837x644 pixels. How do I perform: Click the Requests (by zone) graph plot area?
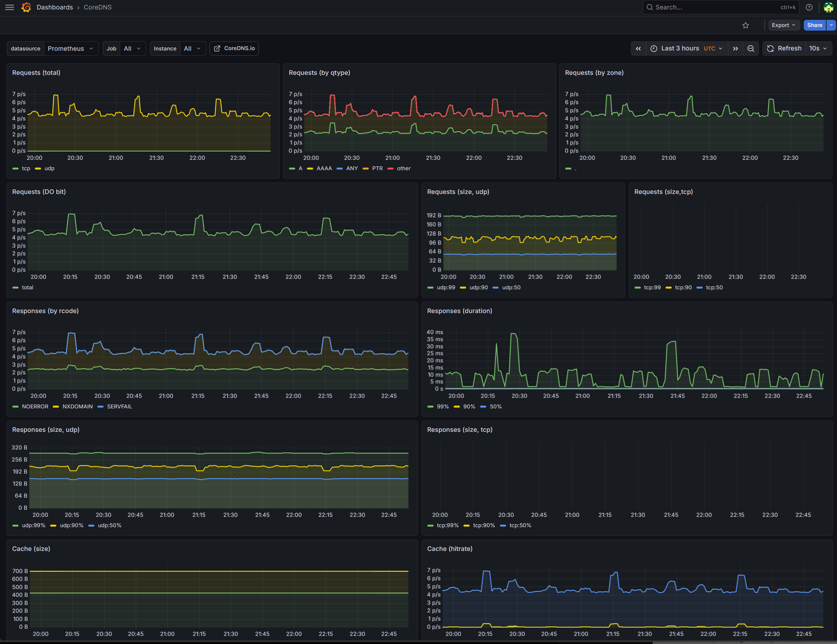(x=702, y=121)
